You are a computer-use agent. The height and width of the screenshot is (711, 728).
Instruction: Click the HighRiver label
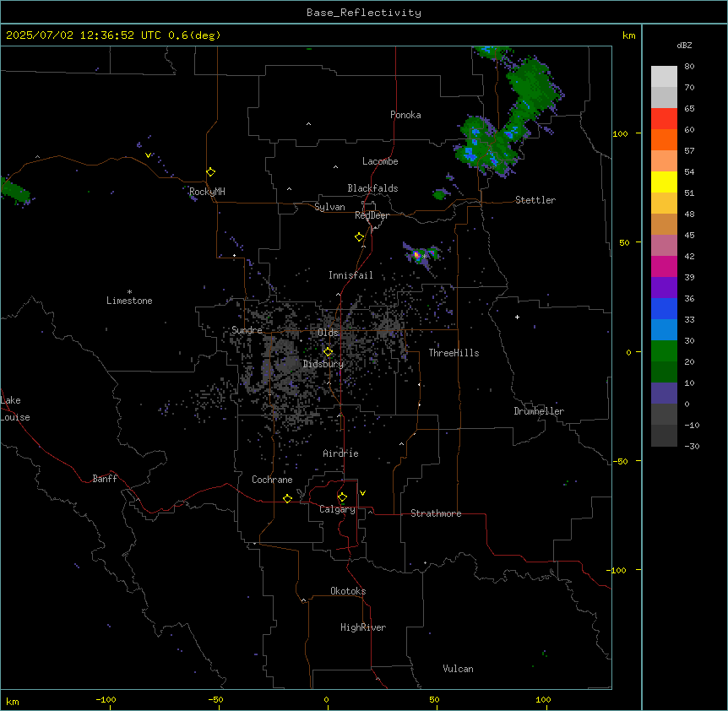coord(363,627)
